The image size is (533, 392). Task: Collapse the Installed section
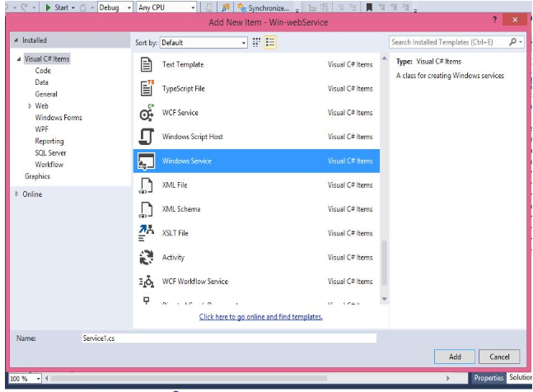pos(16,40)
